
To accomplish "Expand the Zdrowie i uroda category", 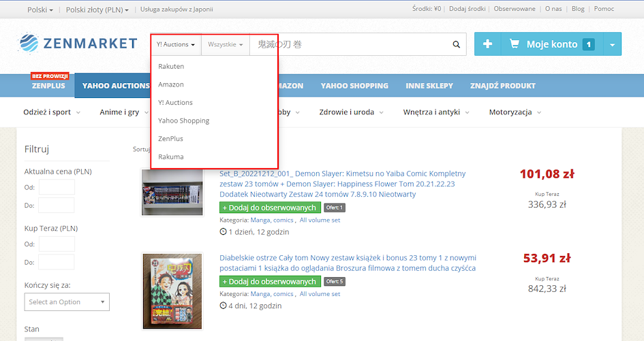I will click(x=351, y=112).
